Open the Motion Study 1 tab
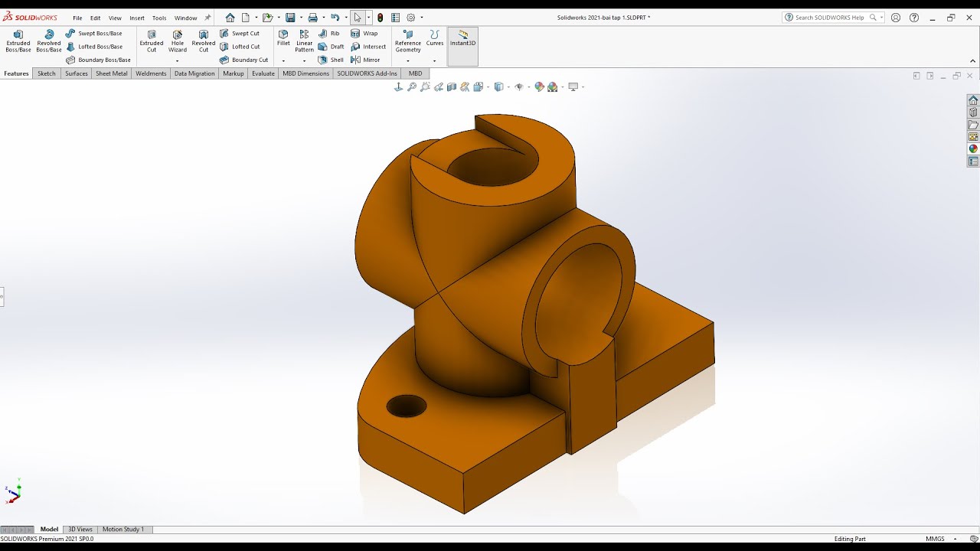The image size is (980, 551). point(123,529)
